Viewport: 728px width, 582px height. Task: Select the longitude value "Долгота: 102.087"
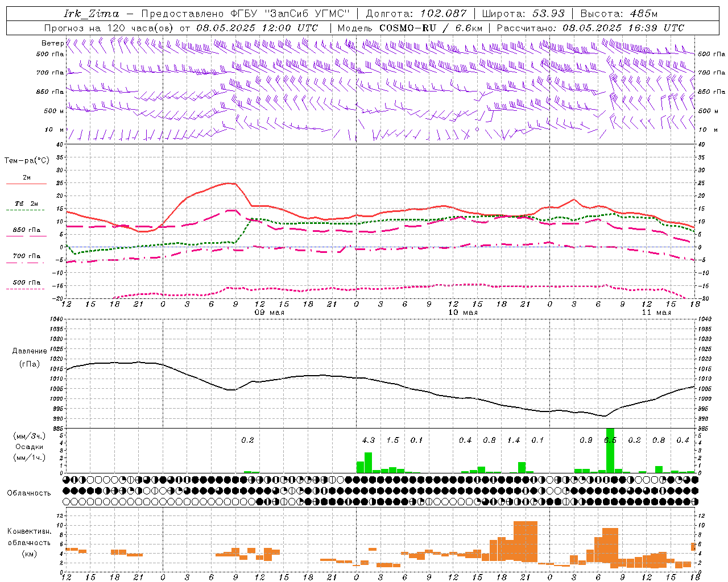[x=416, y=14]
